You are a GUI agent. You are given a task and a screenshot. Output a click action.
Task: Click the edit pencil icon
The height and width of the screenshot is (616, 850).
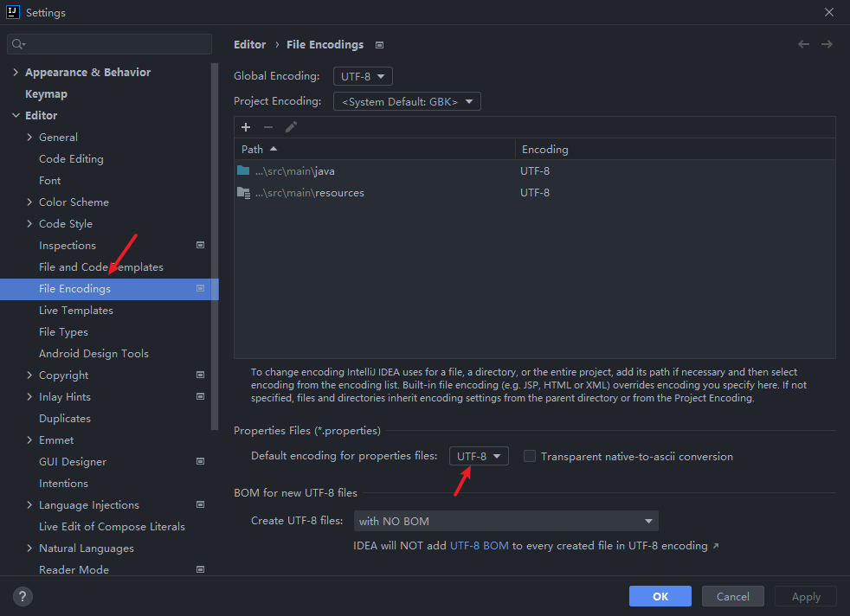click(x=291, y=127)
